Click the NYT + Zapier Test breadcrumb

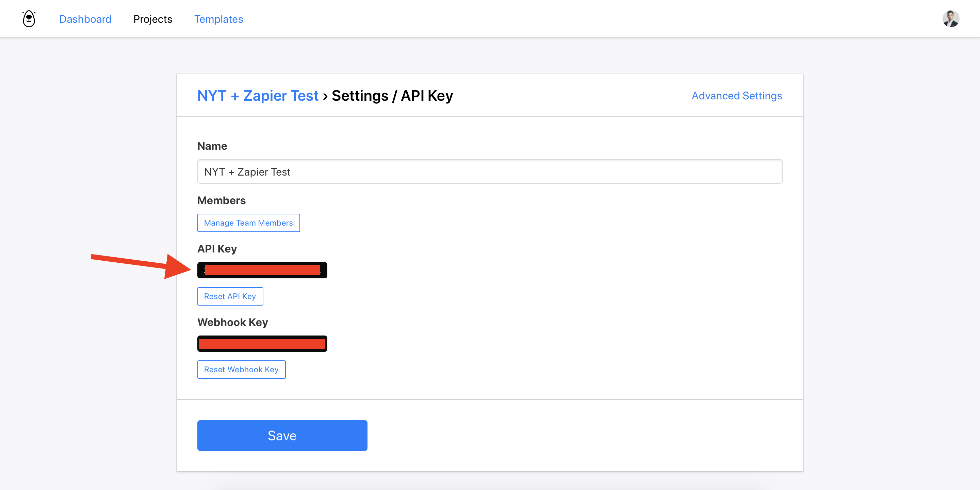[x=258, y=96]
